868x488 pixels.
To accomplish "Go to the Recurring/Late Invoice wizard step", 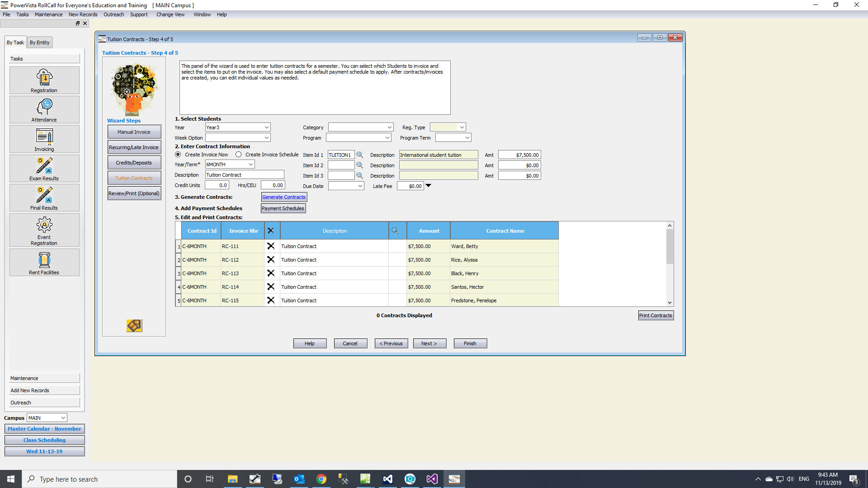I will tap(134, 147).
